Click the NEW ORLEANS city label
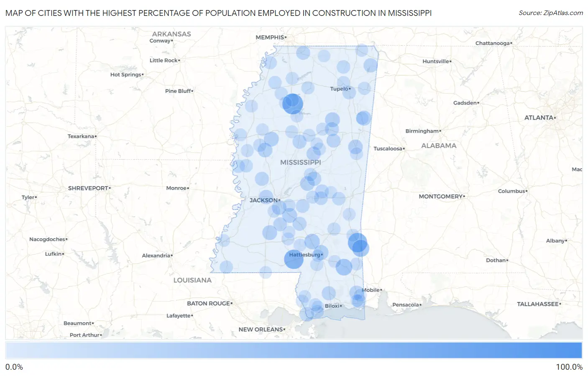 [x=261, y=330]
